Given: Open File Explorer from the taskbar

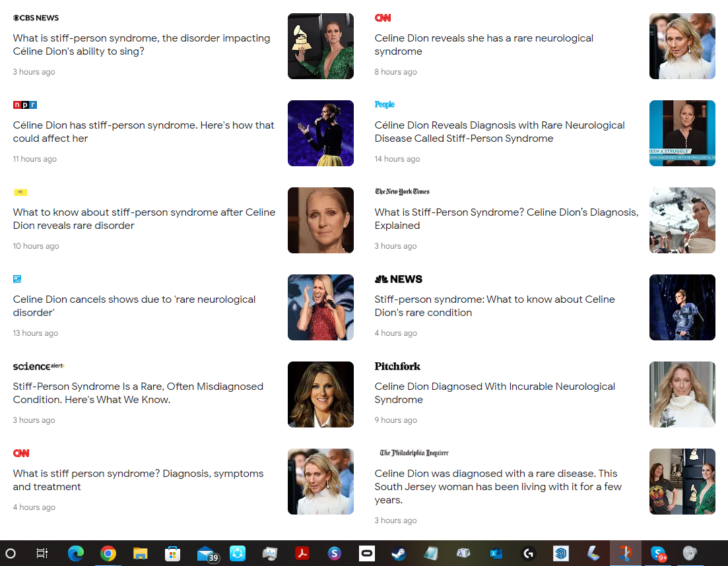Looking at the screenshot, I should [140, 553].
